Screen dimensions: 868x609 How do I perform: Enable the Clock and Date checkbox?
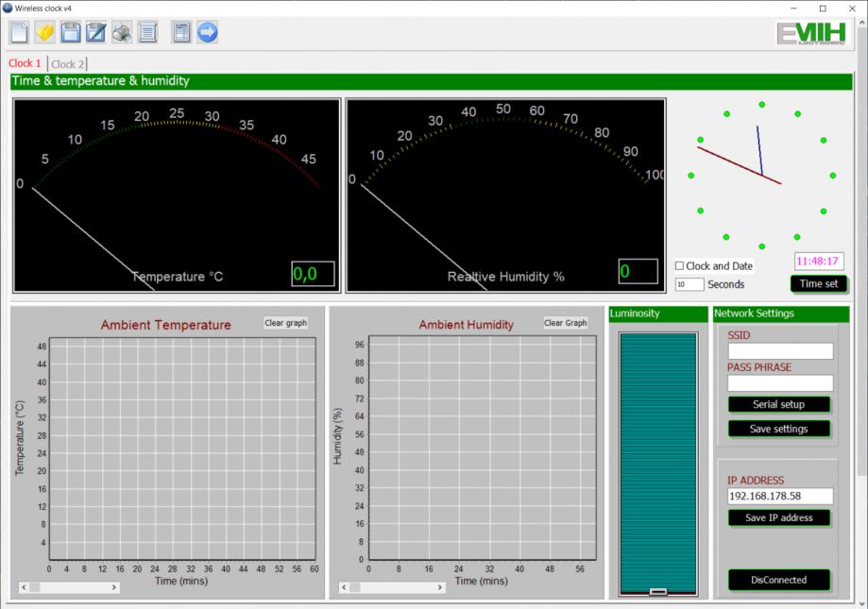point(680,266)
